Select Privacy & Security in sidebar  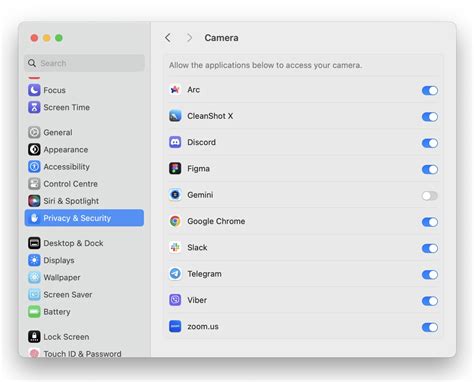tap(84, 218)
